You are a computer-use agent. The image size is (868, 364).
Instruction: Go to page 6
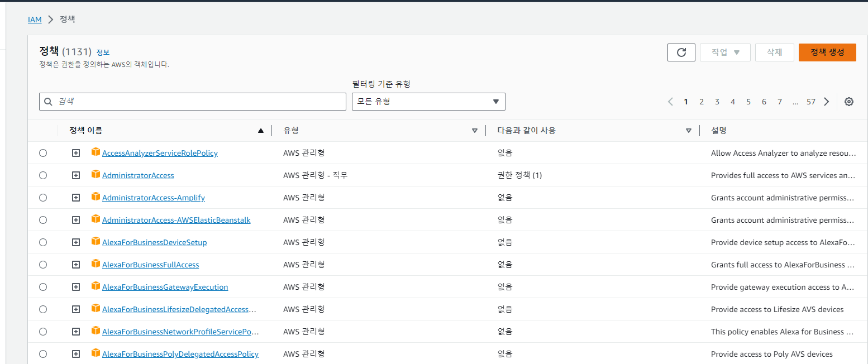tap(764, 102)
